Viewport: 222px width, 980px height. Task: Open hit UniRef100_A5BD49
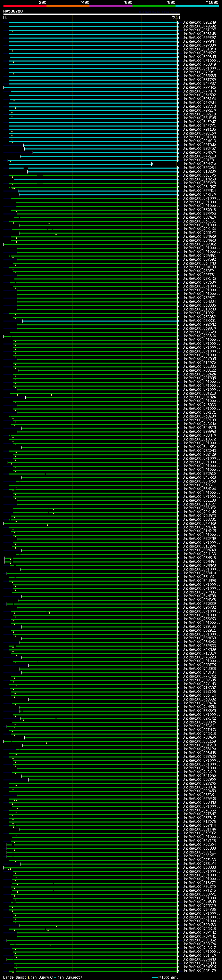point(199,65)
